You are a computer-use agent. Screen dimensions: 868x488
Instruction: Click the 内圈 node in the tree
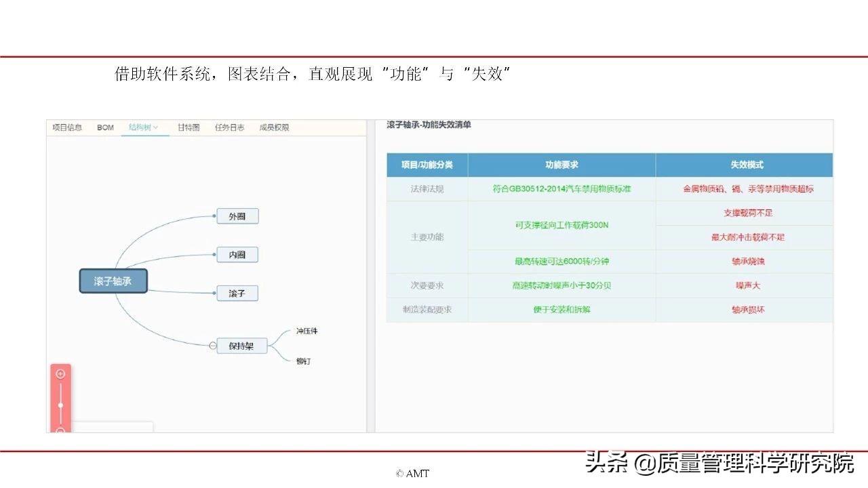point(237,254)
